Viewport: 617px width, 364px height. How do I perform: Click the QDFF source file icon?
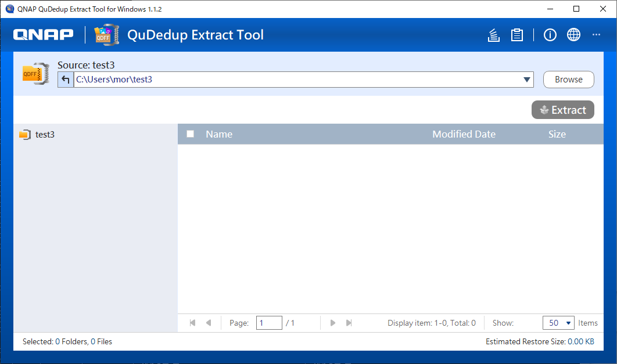(x=36, y=74)
